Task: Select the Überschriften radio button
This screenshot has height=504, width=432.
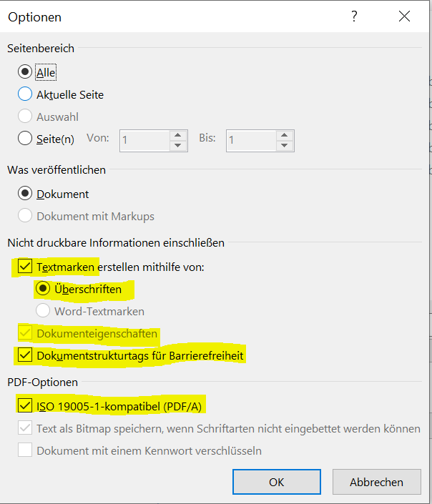Action: coord(43,289)
